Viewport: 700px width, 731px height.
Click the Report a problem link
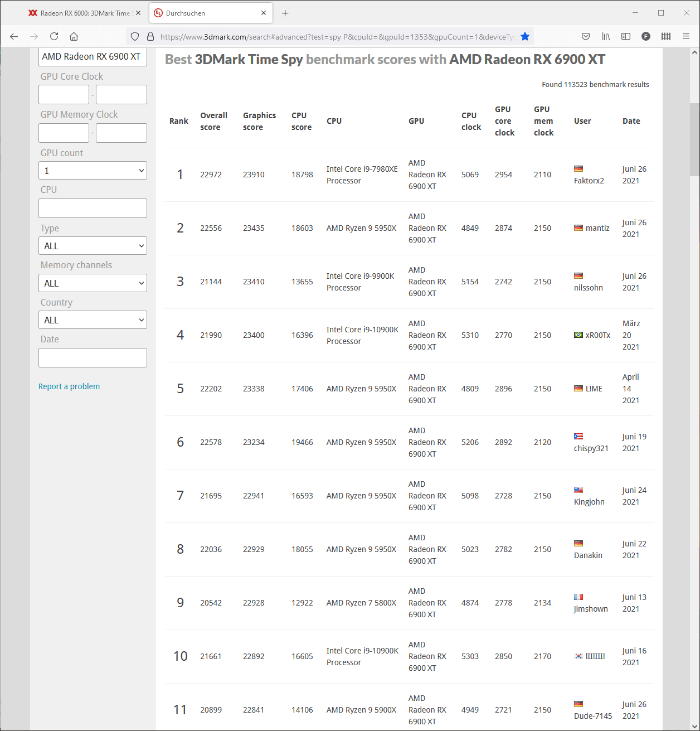(x=69, y=386)
